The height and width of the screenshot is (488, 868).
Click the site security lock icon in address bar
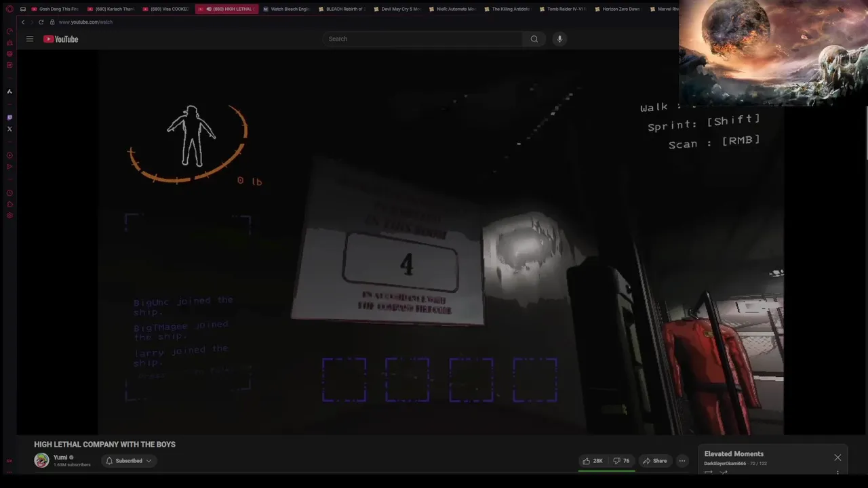pyautogui.click(x=52, y=22)
